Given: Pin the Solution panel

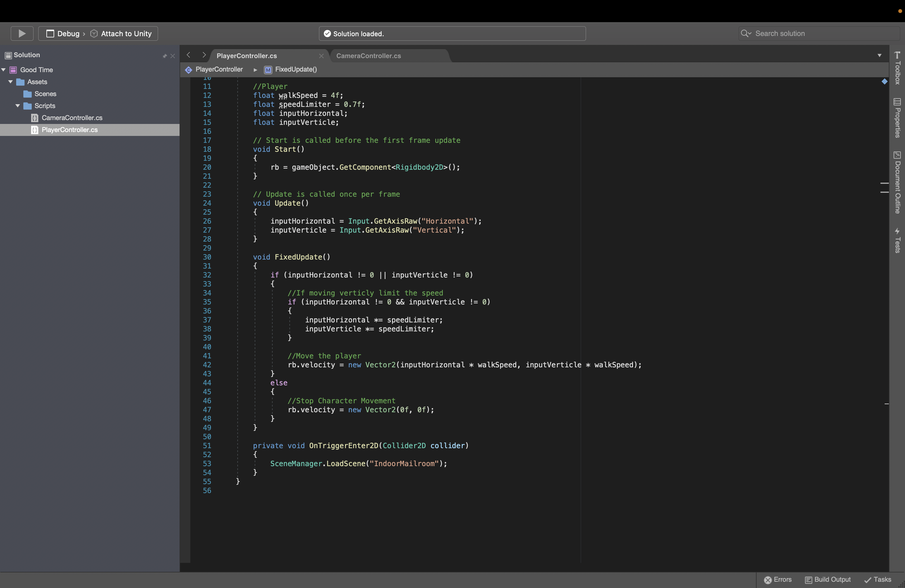Looking at the screenshot, I should 165,56.
